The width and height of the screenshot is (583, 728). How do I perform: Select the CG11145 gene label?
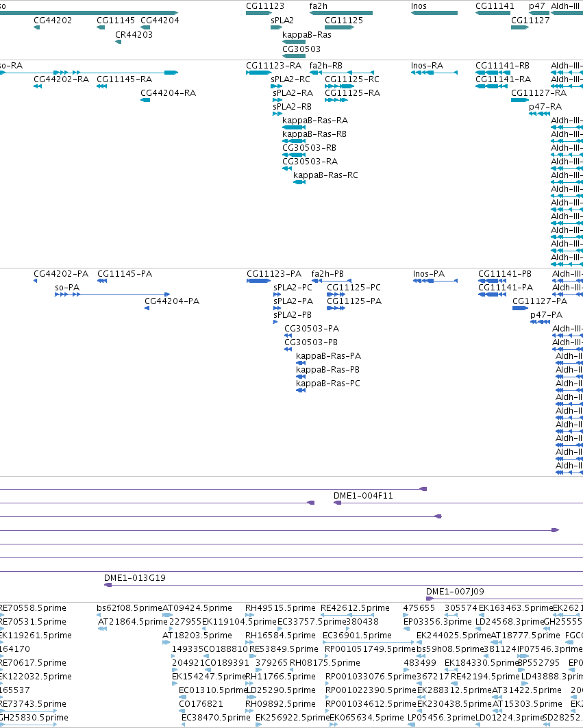116,21
